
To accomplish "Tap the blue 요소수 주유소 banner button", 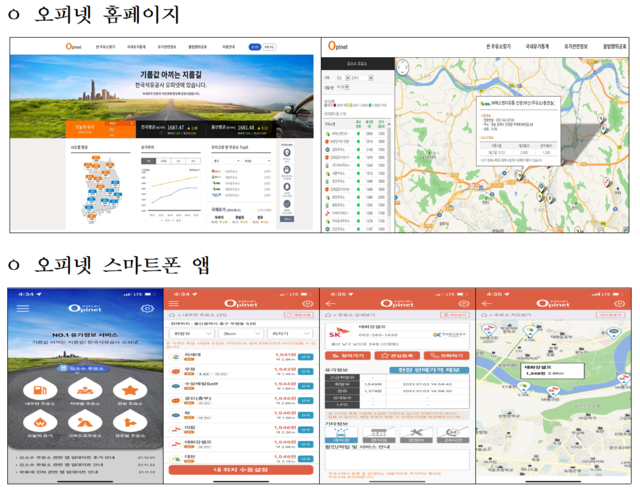I will tap(83, 368).
